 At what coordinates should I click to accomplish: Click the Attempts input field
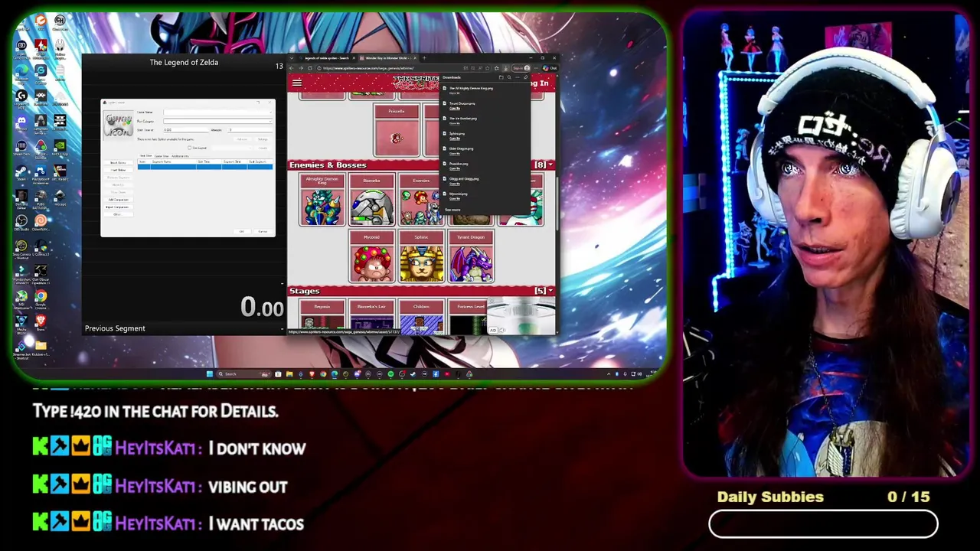[250, 130]
